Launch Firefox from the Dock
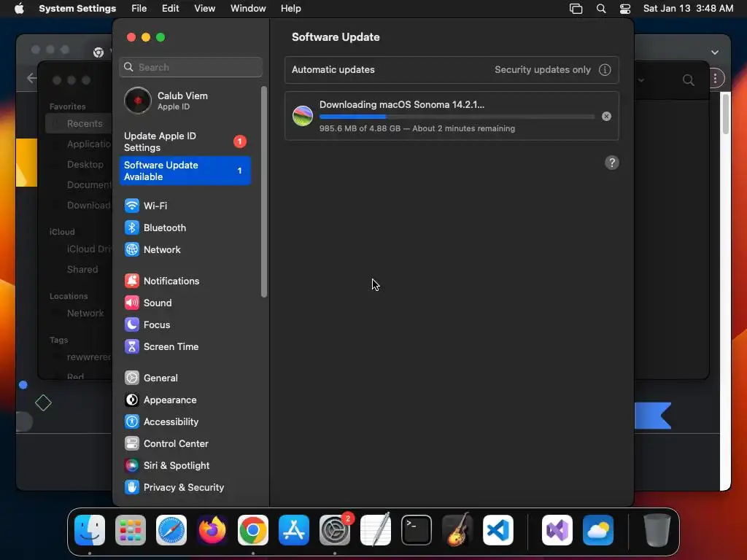747x560 pixels. pyautogui.click(x=212, y=530)
